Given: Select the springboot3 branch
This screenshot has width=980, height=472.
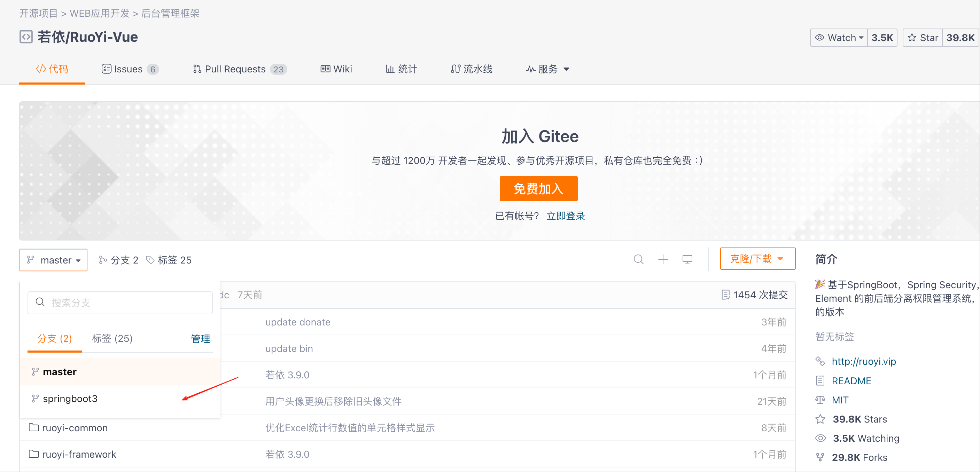Looking at the screenshot, I should point(70,399).
